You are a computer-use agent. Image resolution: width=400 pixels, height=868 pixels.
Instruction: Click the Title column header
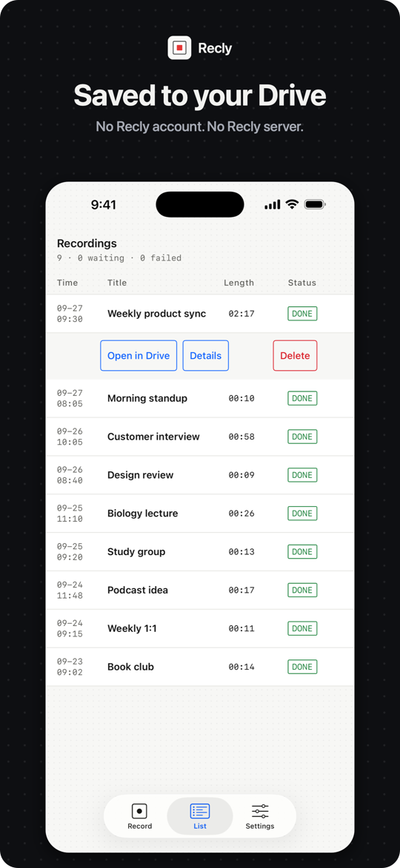coord(117,283)
